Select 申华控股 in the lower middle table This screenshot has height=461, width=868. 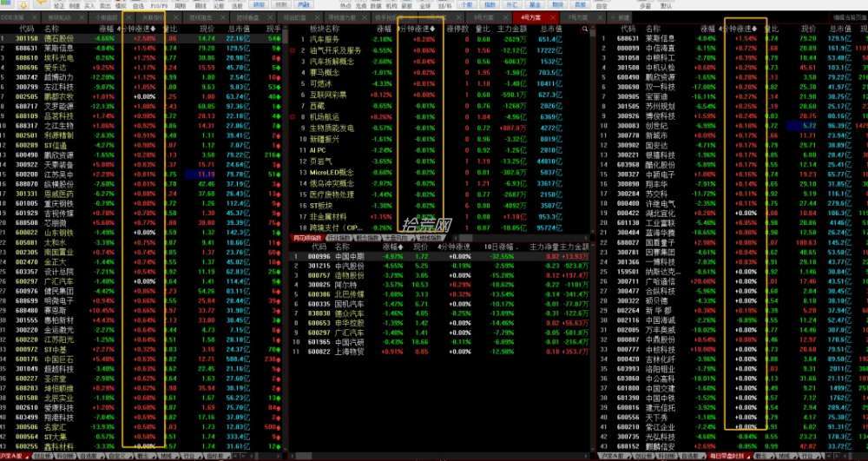coord(440,323)
